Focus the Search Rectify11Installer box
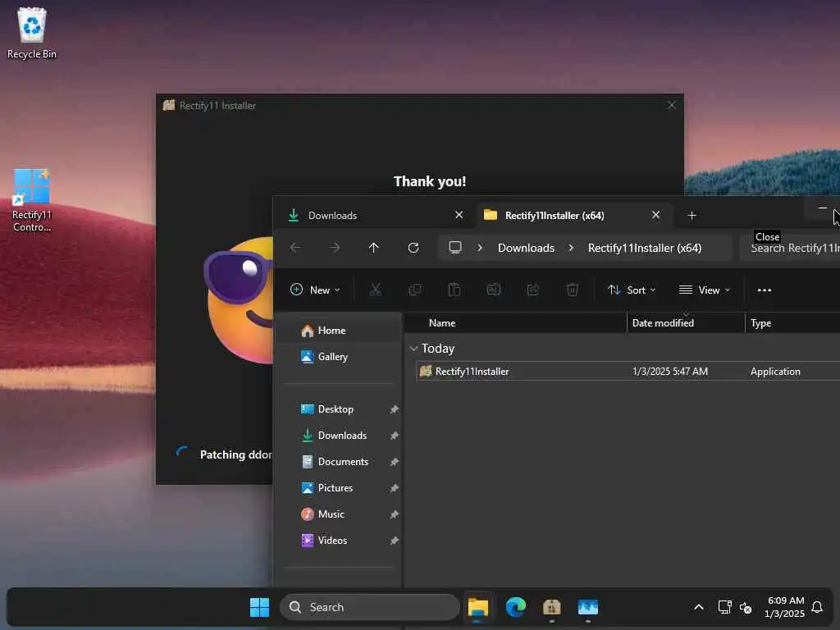 pos(790,248)
